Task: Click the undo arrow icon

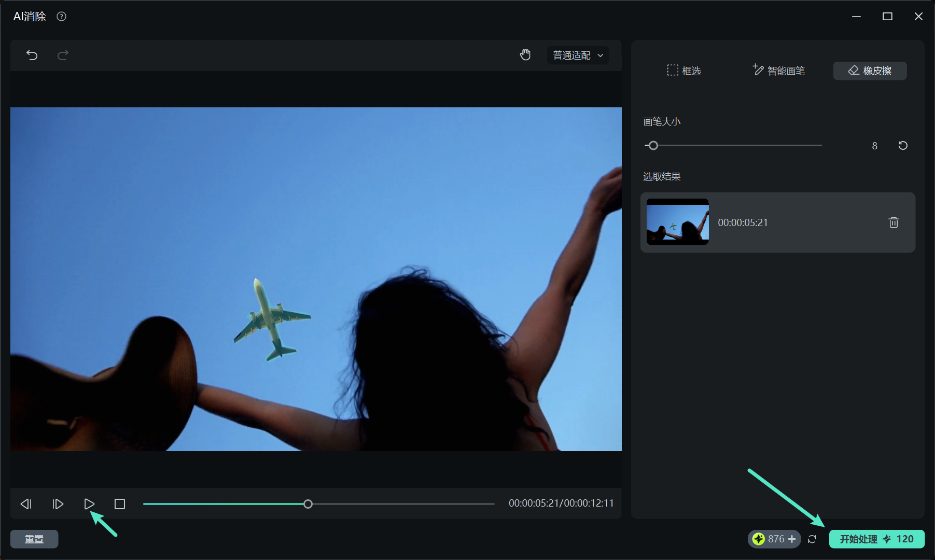Action: coord(32,55)
